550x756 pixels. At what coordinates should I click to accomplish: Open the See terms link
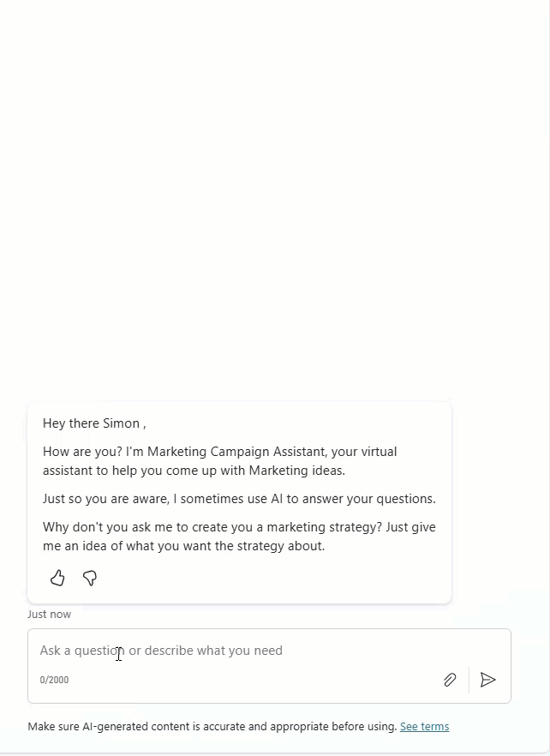click(424, 726)
